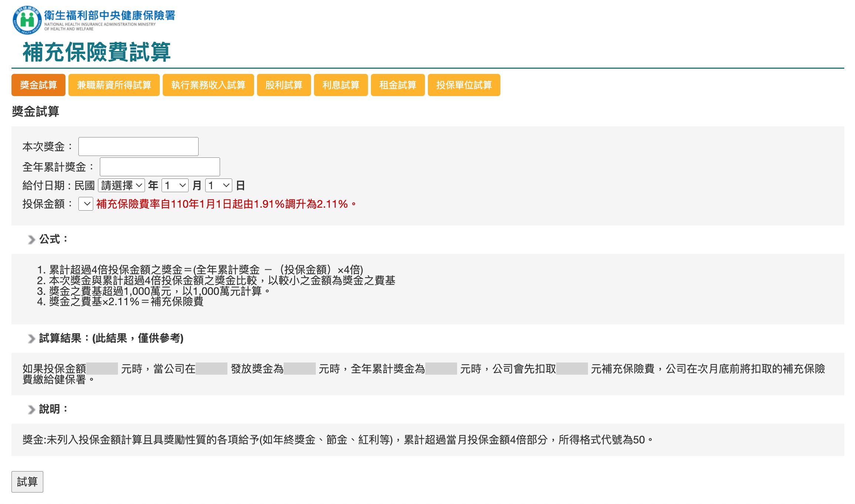Viewport: 855px width, 504px height.
Task: Click the 衛生福利部中央健康保險署 header text
Action: 109,16
